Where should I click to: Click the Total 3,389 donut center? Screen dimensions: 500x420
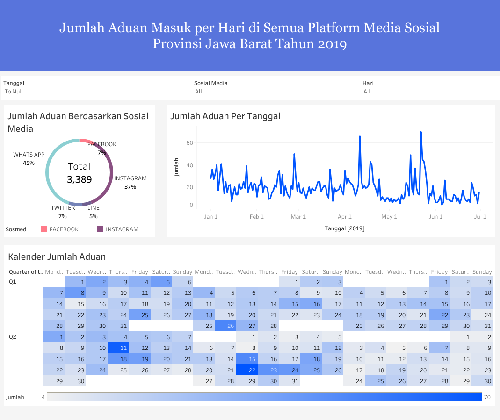coord(79,173)
